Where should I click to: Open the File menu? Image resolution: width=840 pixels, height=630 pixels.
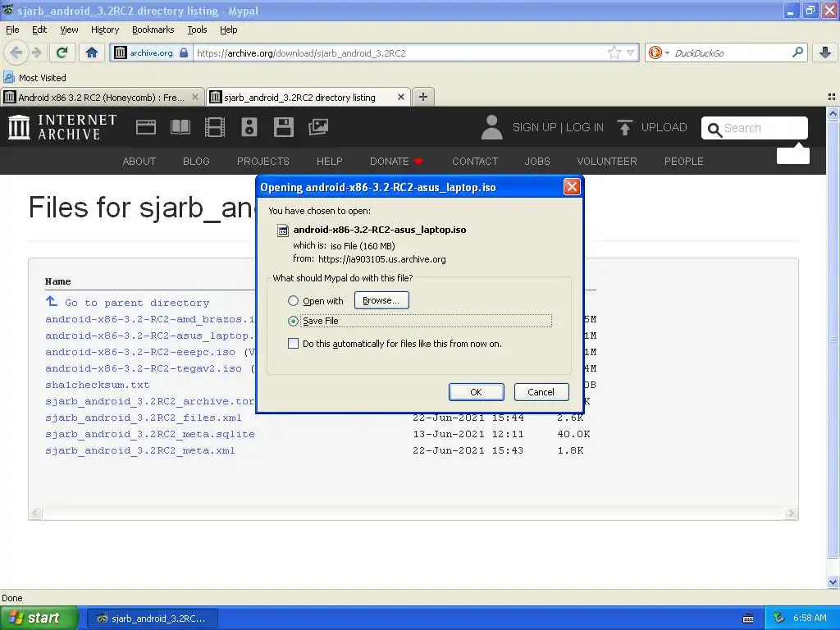tap(12, 30)
